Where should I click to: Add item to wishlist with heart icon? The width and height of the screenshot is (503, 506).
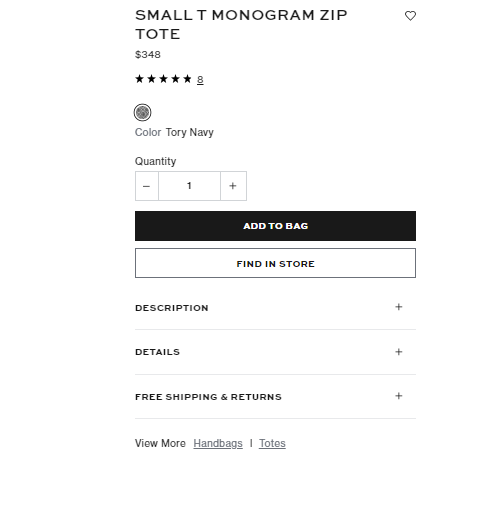click(410, 16)
